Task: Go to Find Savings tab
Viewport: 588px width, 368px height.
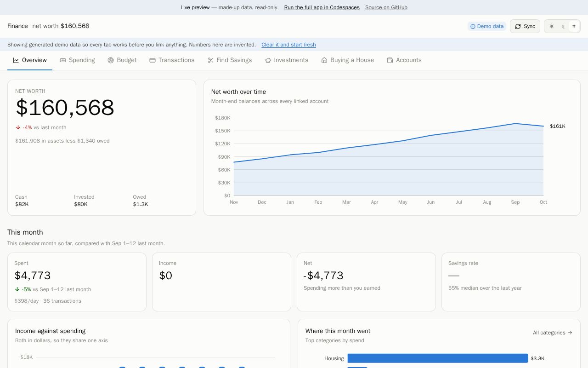Action: point(230,60)
